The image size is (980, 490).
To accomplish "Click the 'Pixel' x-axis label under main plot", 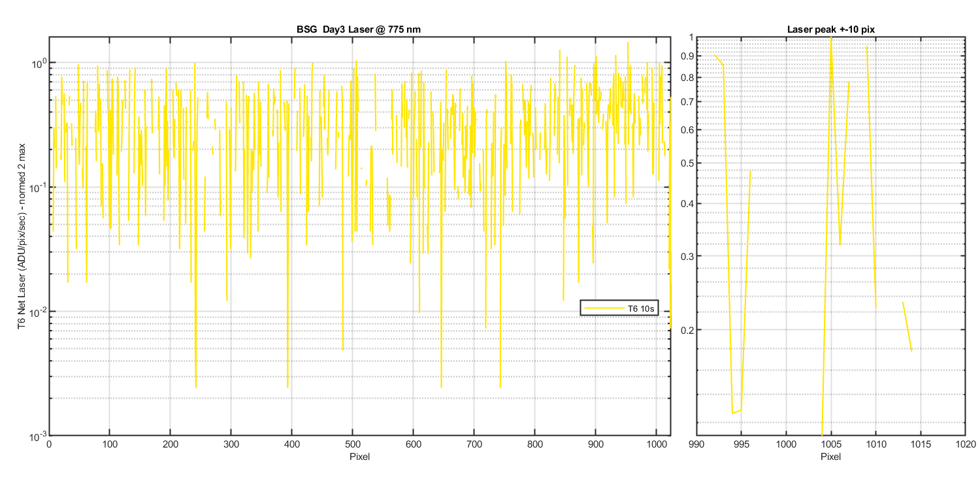I will click(x=359, y=456).
